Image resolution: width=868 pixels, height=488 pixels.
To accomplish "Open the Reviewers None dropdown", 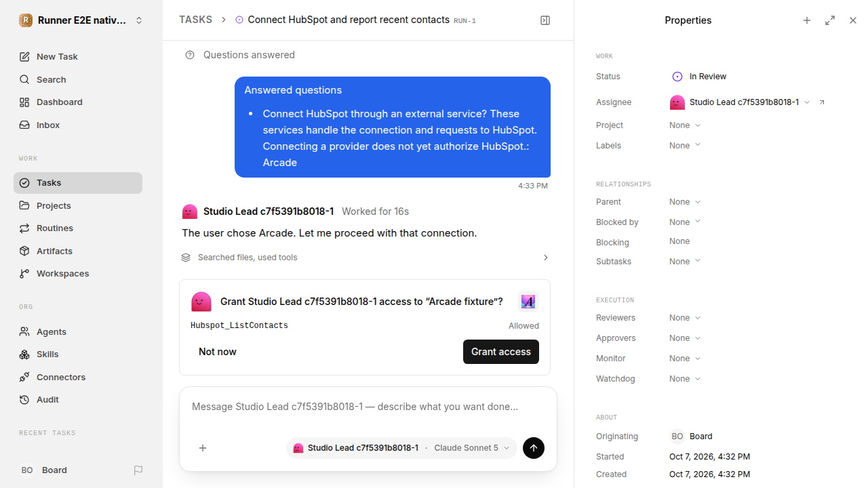I will click(685, 318).
